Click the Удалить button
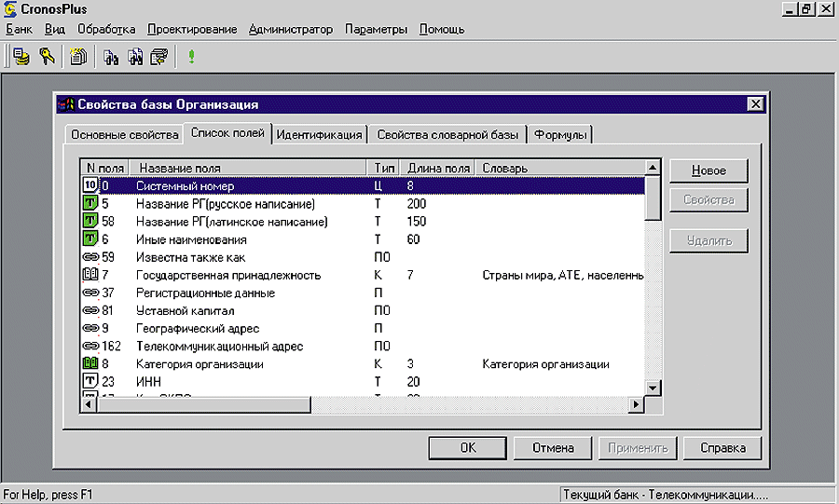The image size is (839, 504). click(709, 241)
